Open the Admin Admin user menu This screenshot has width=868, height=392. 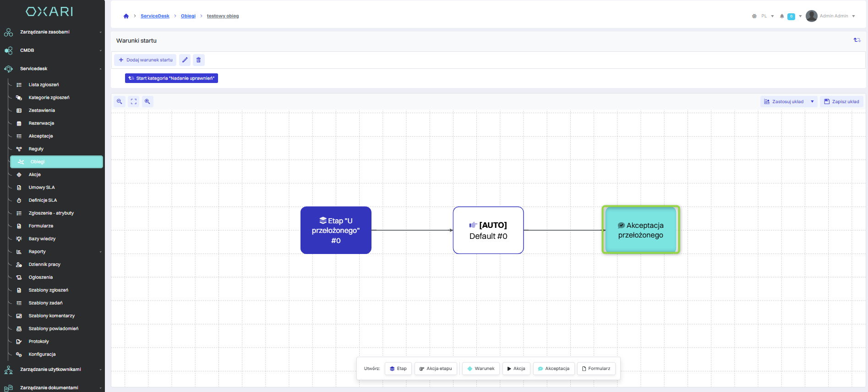[x=830, y=16]
